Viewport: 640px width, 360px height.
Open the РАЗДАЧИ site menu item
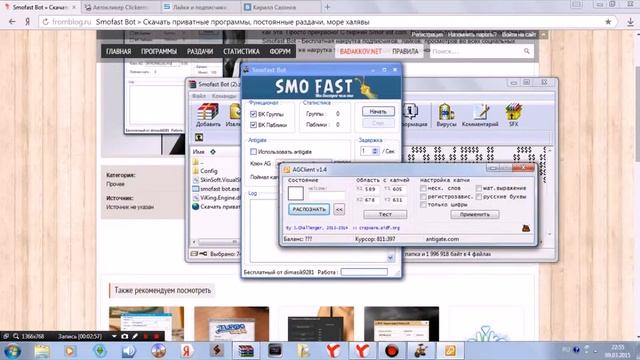point(200,51)
